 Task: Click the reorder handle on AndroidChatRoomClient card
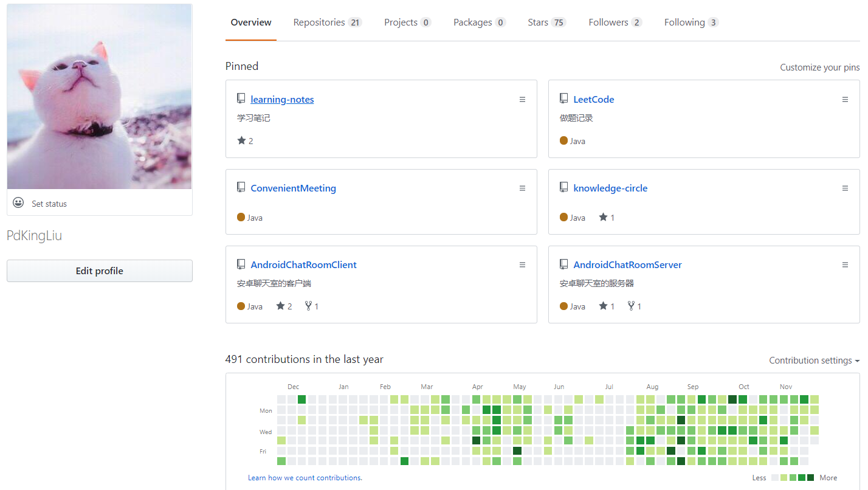(522, 264)
